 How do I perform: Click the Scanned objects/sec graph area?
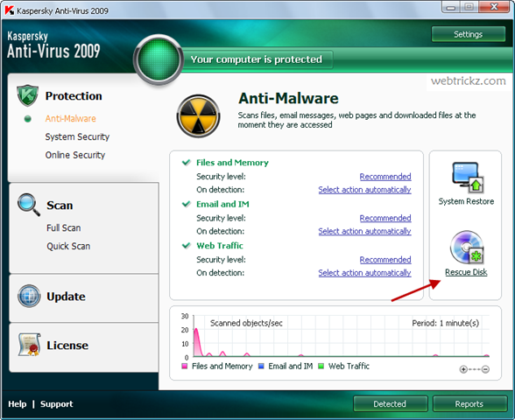[342, 336]
